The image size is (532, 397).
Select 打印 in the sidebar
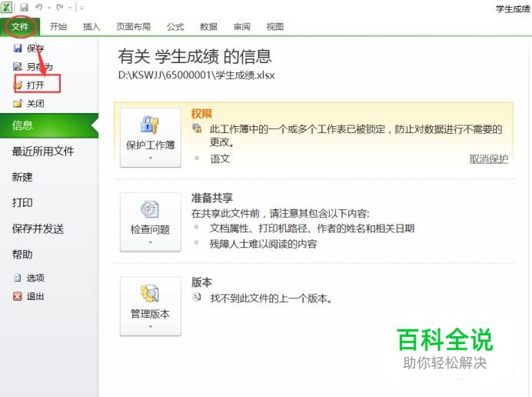pyautogui.click(x=22, y=203)
